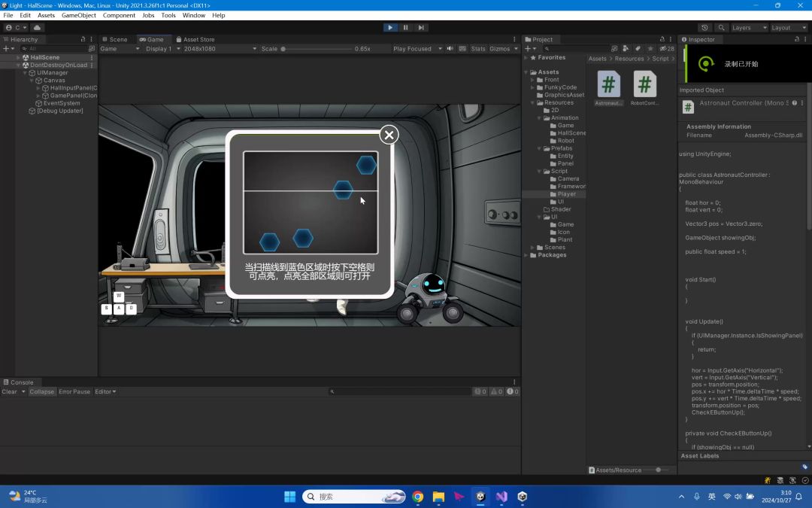
Task: Open the GameObject menu
Action: point(79,15)
